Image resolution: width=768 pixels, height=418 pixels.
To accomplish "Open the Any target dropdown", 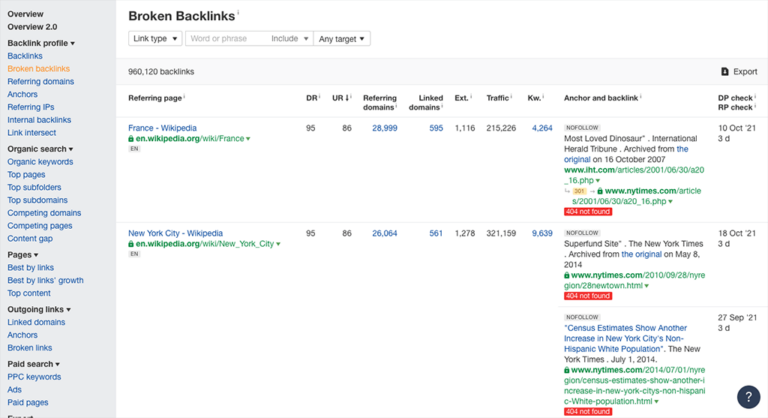I will 341,38.
